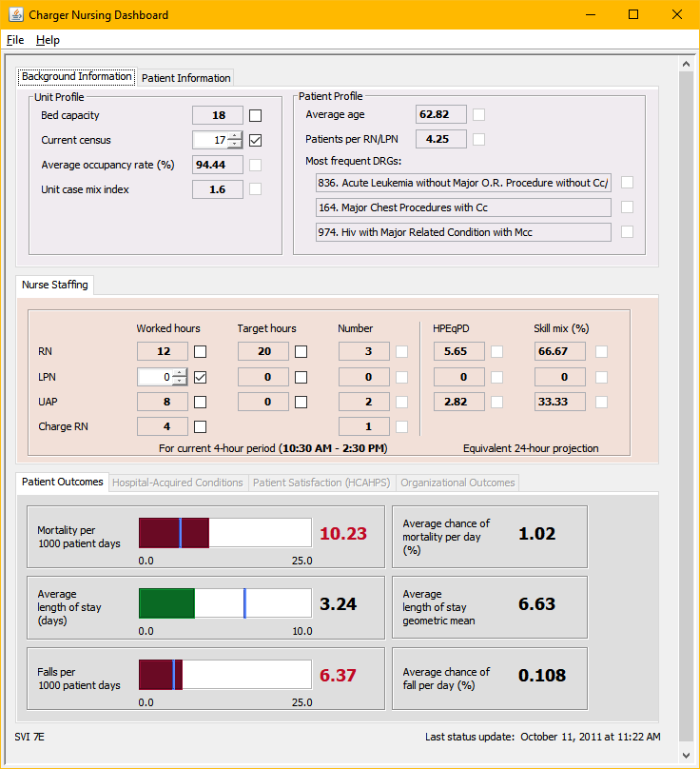700x769 pixels.
Task: Toggle the Bed capacity checkbox
Action: tap(256, 115)
